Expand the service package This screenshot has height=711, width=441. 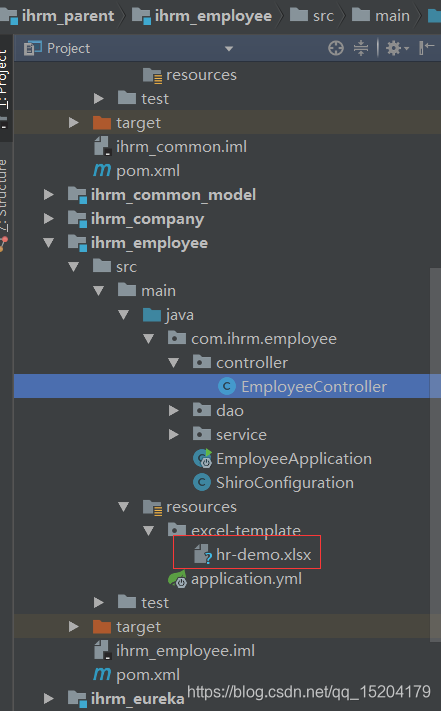pyautogui.click(x=173, y=434)
